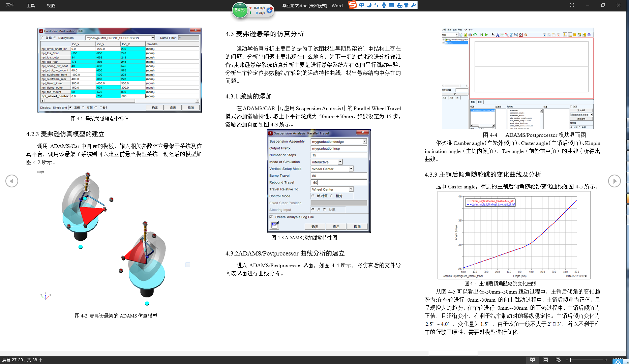Toggle the punctuation mode icon in the IME bar
Image resolution: width=629 pixels, height=364 pixels.
pyautogui.click(x=376, y=5)
